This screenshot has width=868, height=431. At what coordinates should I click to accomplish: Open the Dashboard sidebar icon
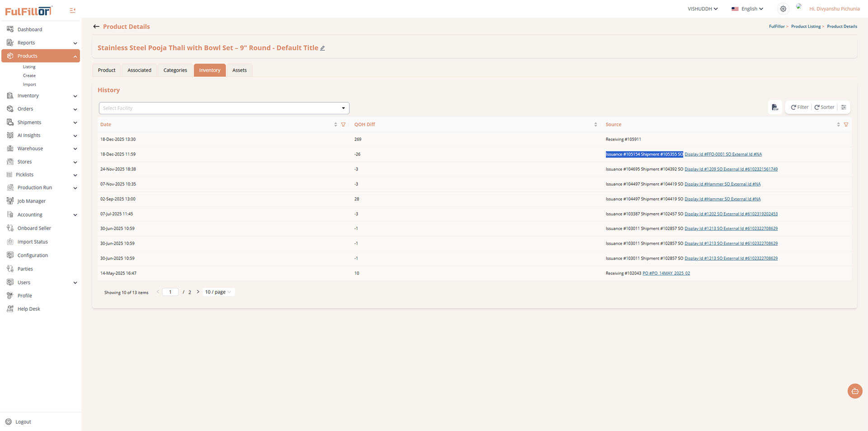(x=10, y=29)
